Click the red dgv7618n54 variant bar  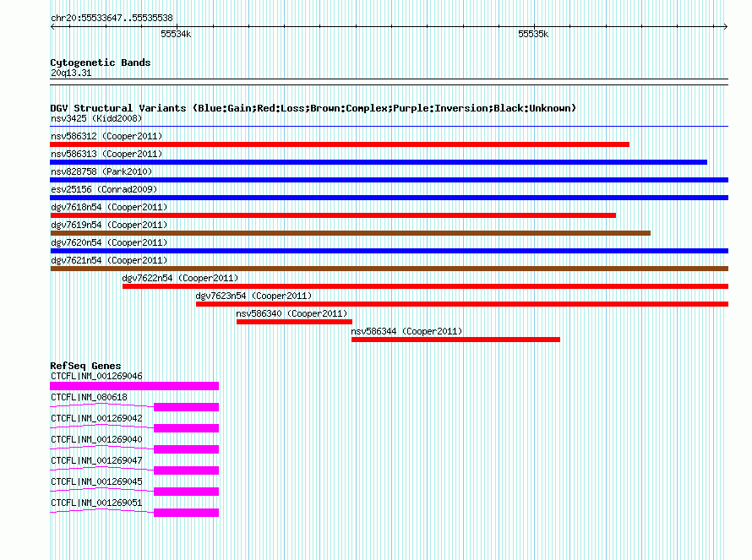pos(333,215)
